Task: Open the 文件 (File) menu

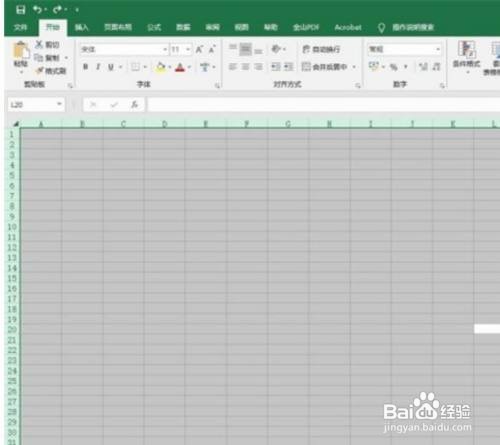Action: pyautogui.click(x=20, y=27)
